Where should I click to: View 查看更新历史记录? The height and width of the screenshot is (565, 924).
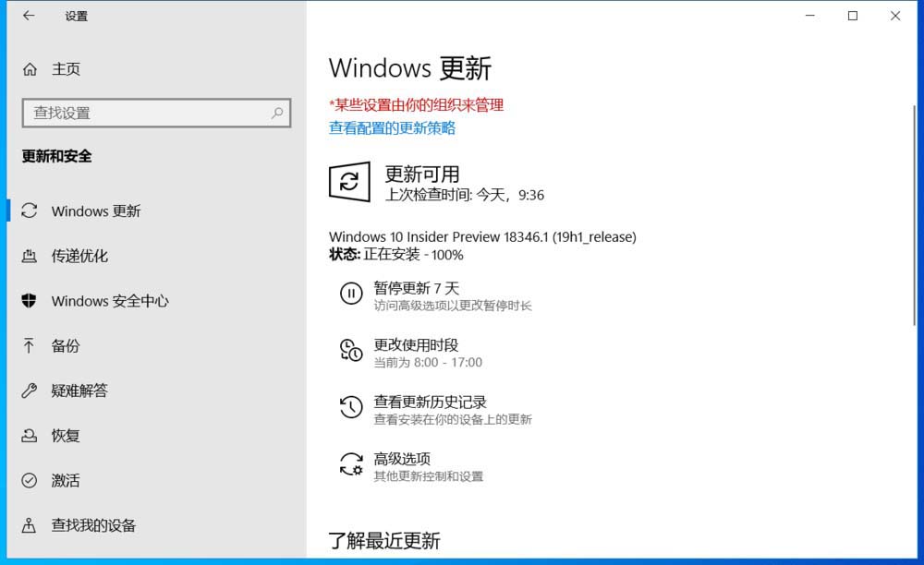coord(431,402)
